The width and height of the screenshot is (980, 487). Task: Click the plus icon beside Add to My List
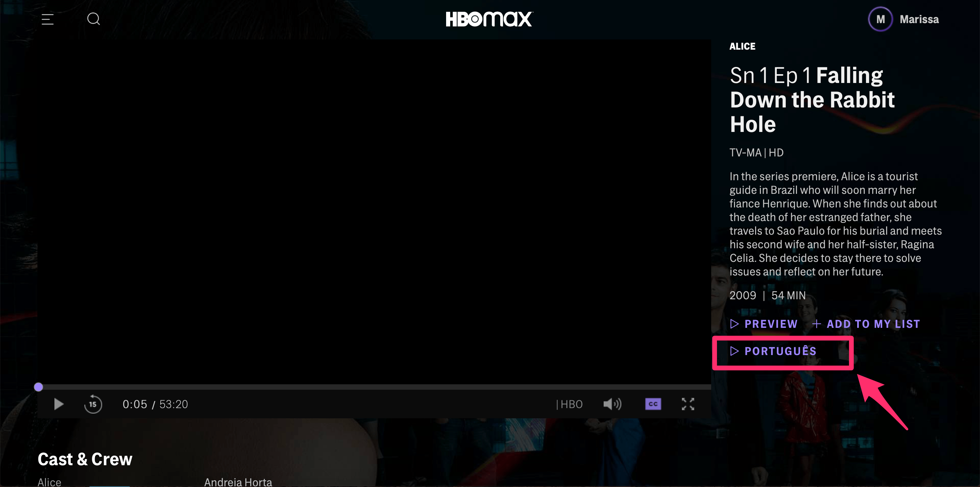[816, 324]
